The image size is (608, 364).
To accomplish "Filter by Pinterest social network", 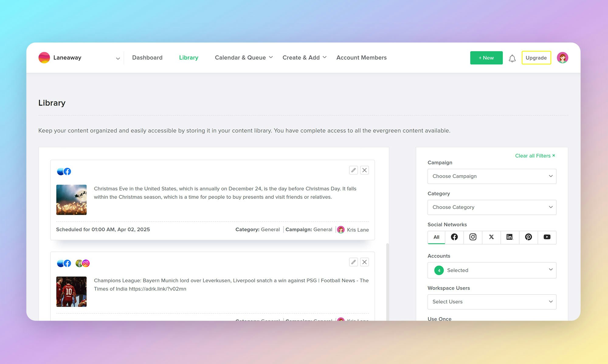I will tap(528, 237).
